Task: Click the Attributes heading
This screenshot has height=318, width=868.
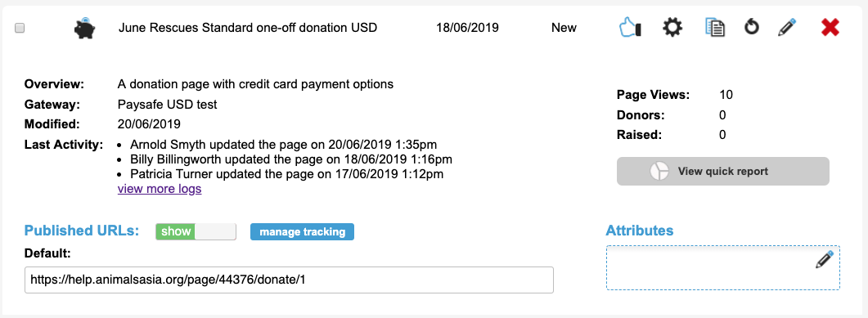Action: [640, 231]
